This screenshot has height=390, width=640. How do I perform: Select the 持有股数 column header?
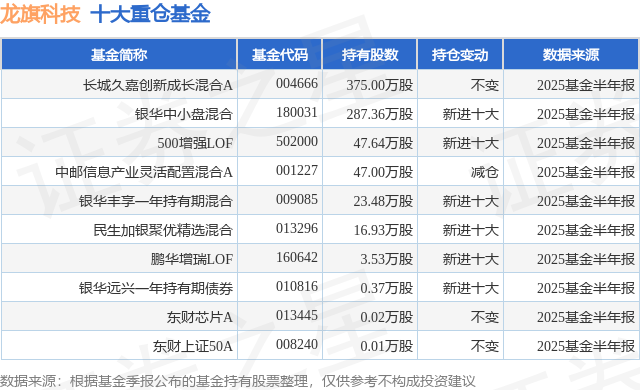369,55
